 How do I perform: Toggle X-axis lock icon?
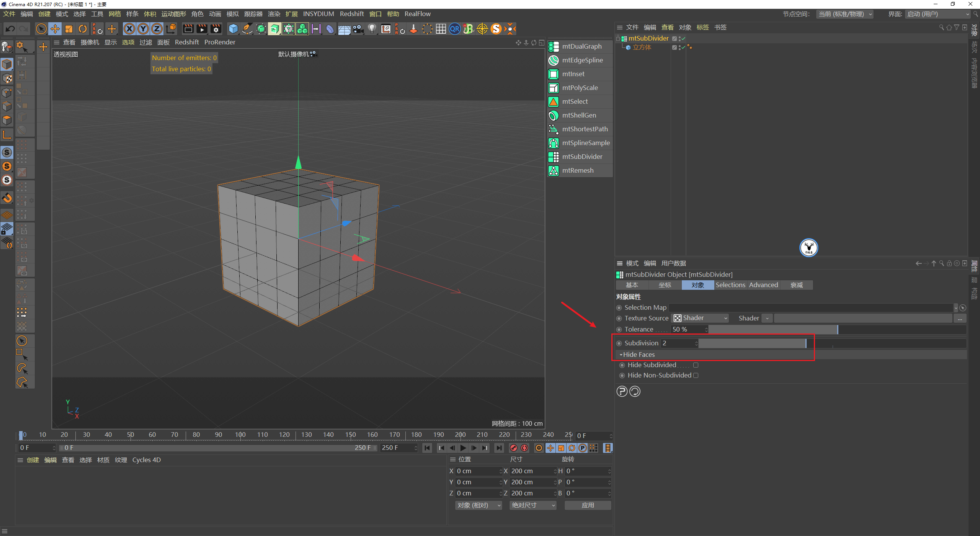(x=129, y=29)
